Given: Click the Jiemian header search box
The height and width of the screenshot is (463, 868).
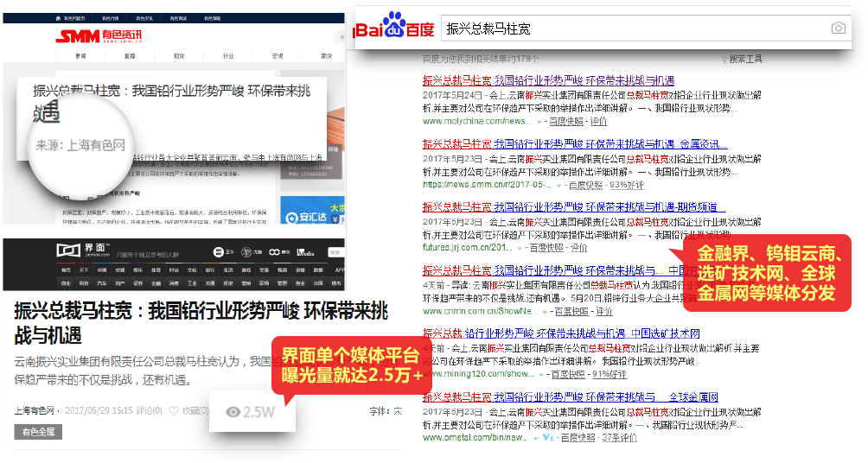Looking at the screenshot, I should pos(336,252).
